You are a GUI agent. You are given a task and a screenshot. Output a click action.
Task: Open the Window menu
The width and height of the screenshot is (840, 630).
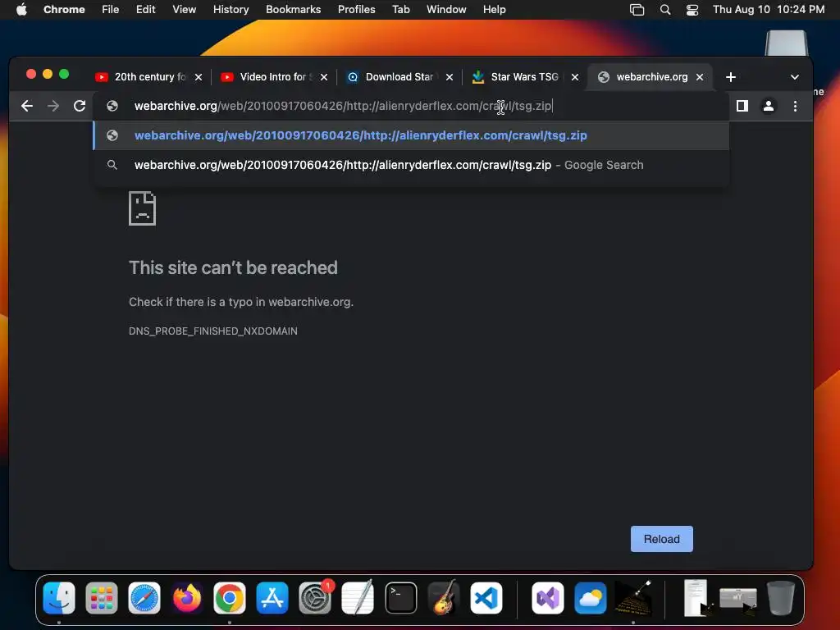pyautogui.click(x=446, y=10)
